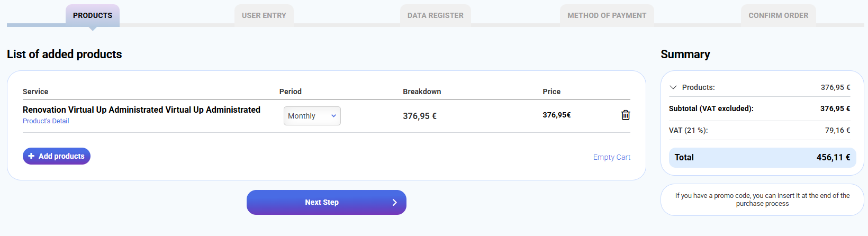Click the 376,95€ value under Price

556,115
